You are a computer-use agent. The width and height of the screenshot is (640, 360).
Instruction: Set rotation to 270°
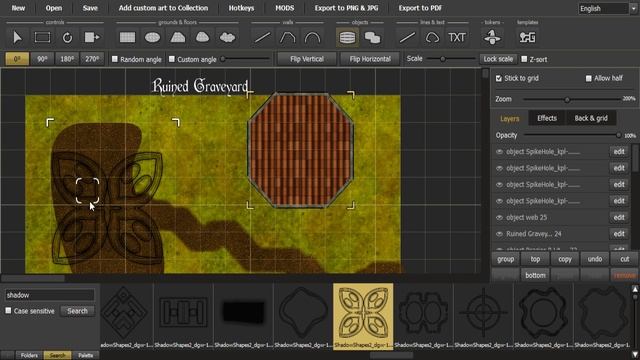point(92,59)
